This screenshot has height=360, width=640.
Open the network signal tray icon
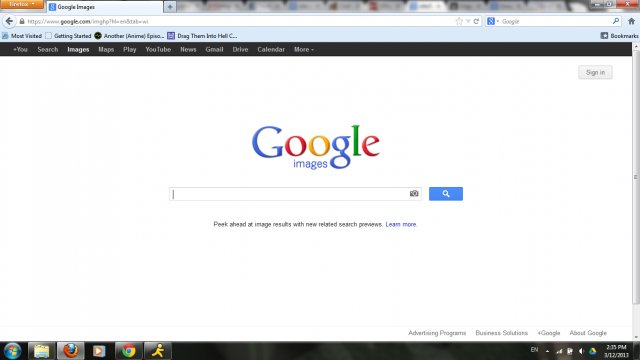[x=559, y=351]
